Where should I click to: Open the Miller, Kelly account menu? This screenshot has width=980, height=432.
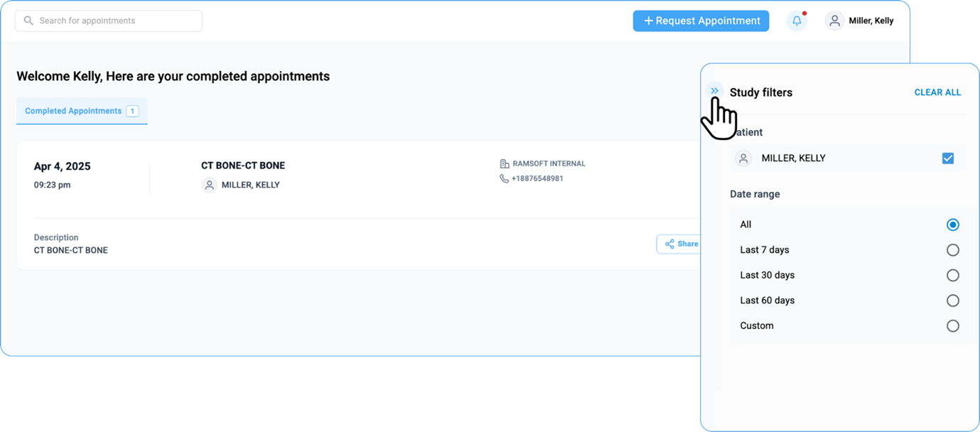[x=871, y=21]
